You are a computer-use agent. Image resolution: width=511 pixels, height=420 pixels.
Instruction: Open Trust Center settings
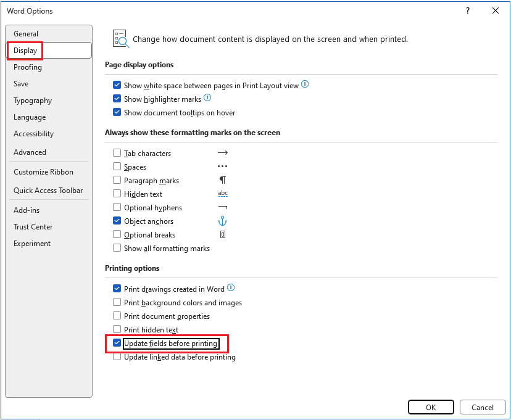[x=49, y=227]
